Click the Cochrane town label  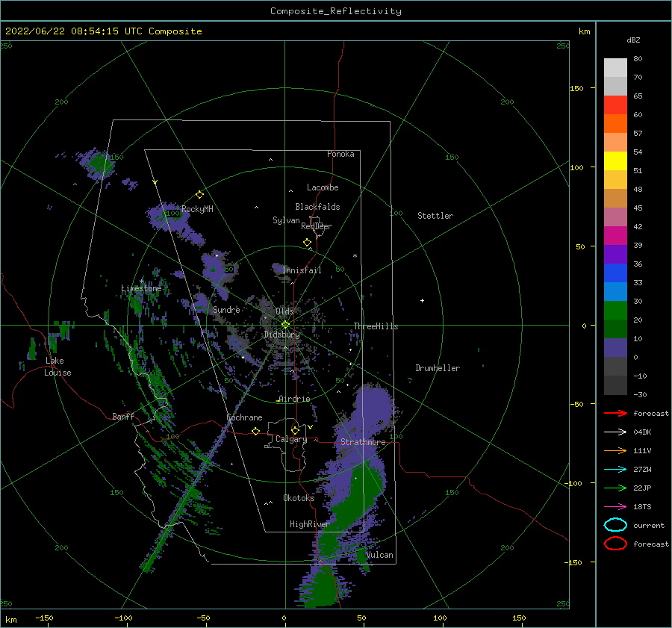click(x=244, y=417)
